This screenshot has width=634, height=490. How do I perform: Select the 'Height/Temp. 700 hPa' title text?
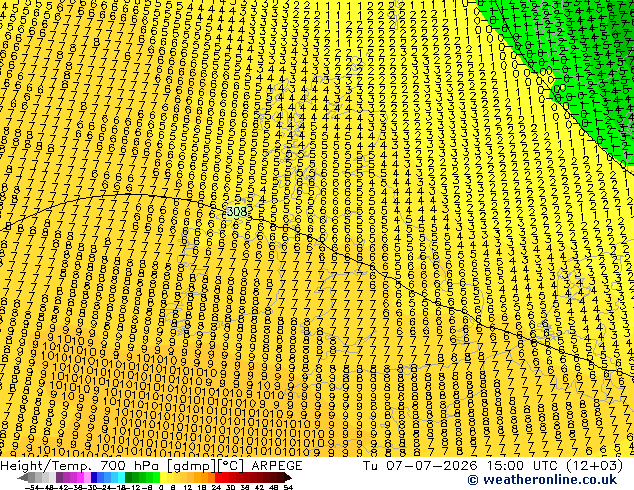point(82,466)
